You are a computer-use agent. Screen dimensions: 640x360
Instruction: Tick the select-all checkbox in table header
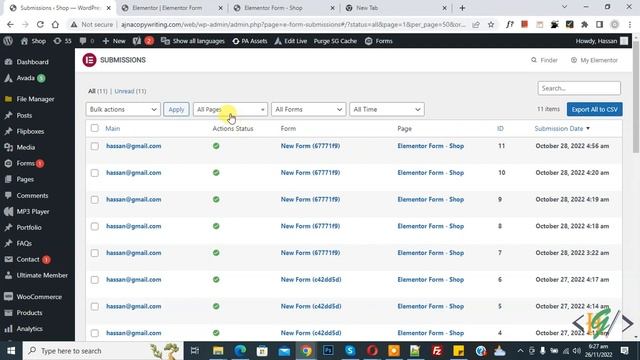coord(95,128)
